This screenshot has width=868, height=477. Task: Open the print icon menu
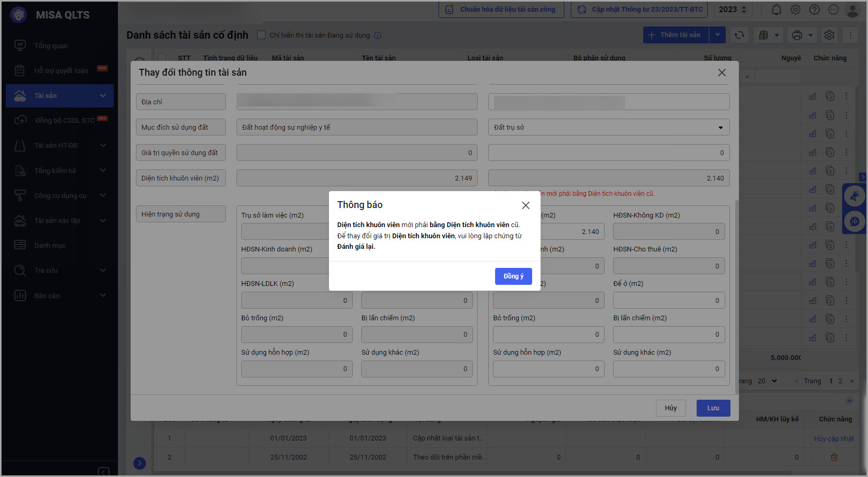[802, 35]
